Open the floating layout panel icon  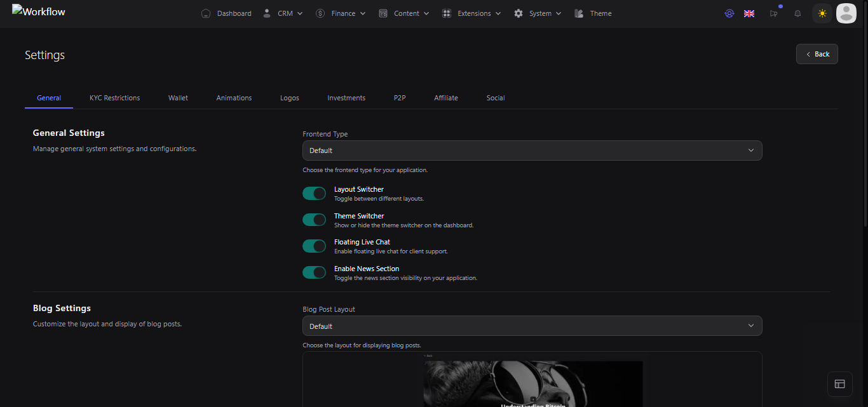pyautogui.click(x=839, y=384)
